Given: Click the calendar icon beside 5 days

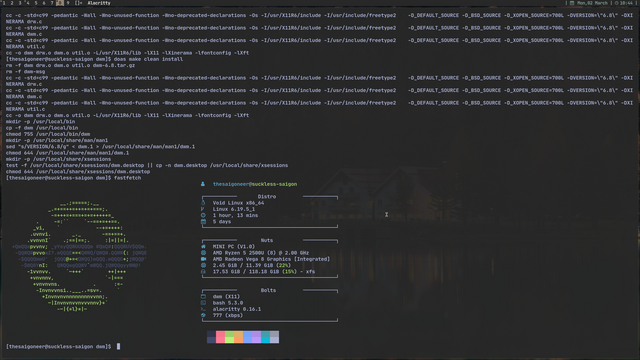Looking at the screenshot, I should (203, 222).
